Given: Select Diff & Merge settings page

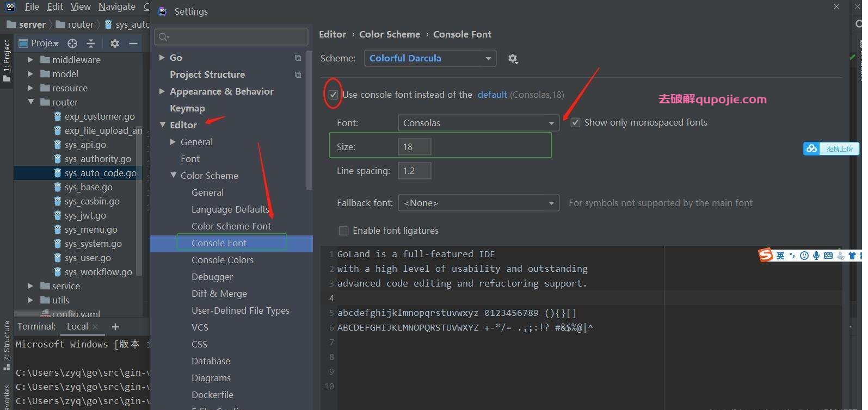Looking at the screenshot, I should tap(219, 294).
